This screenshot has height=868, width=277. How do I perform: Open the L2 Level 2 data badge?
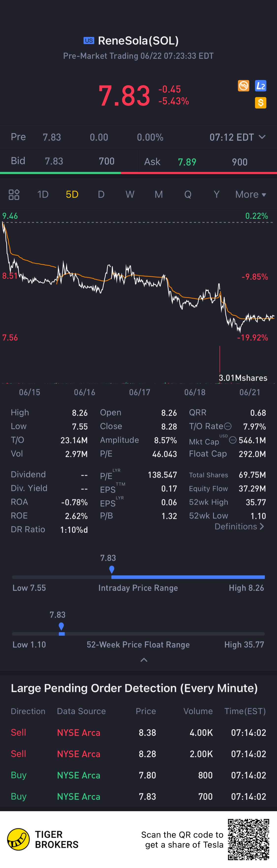pyautogui.click(x=261, y=86)
